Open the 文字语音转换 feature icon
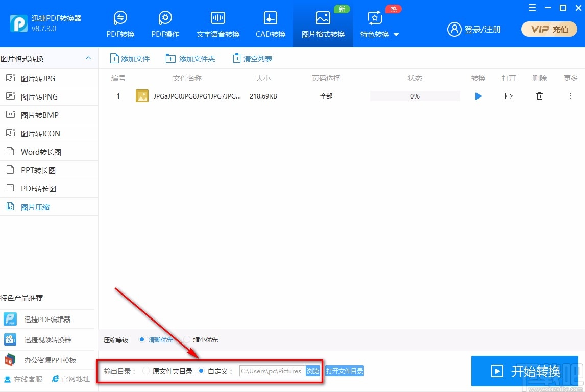Screen dimensions: 585x392 coord(217,23)
